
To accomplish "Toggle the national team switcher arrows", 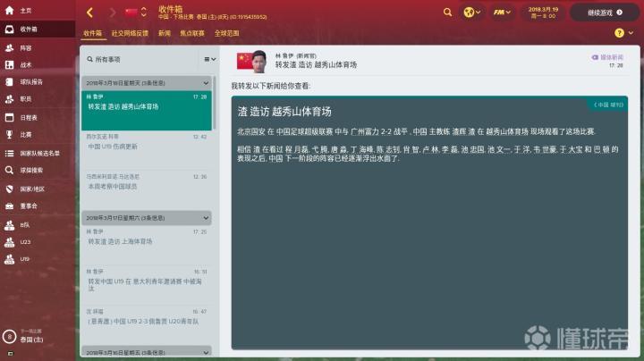I will 143,12.
